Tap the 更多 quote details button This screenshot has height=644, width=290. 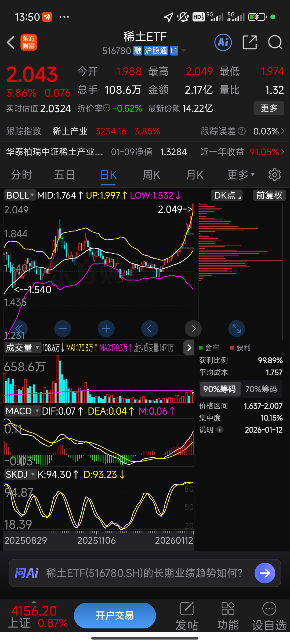point(269,108)
